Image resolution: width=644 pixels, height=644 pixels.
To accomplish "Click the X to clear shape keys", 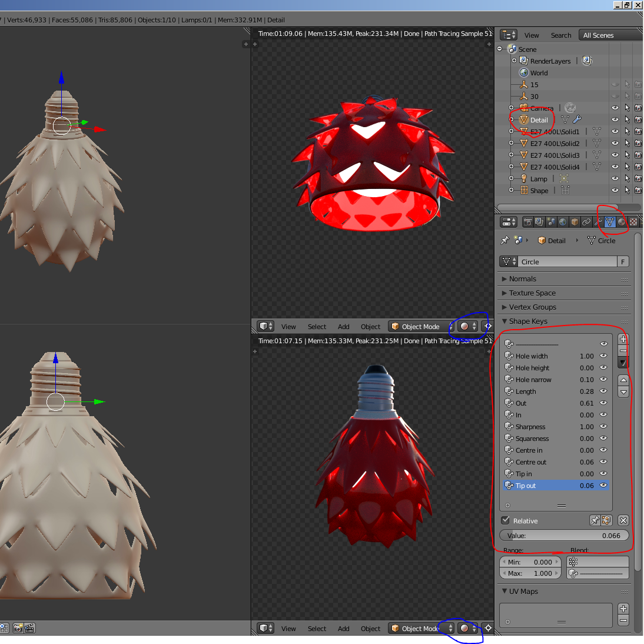I will click(623, 520).
